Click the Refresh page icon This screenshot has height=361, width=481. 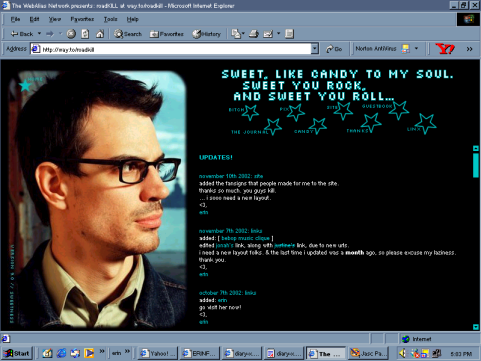[85, 34]
